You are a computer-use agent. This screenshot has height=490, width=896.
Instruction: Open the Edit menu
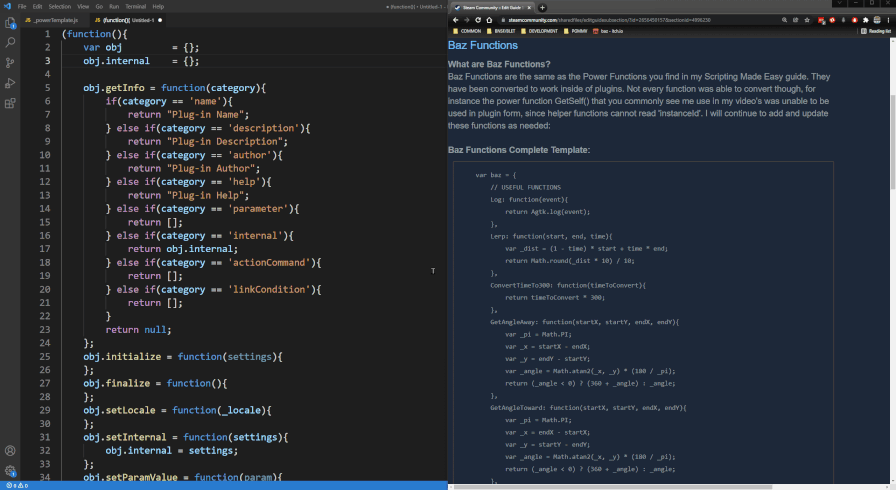click(37, 6)
